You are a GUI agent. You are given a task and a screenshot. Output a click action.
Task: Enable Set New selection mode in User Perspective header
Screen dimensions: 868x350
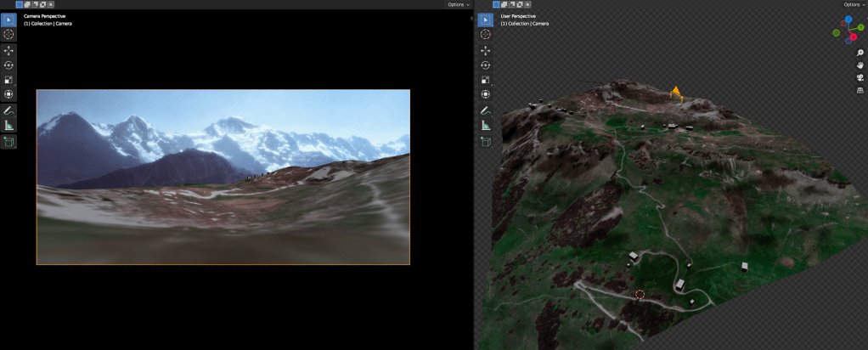coord(496,4)
